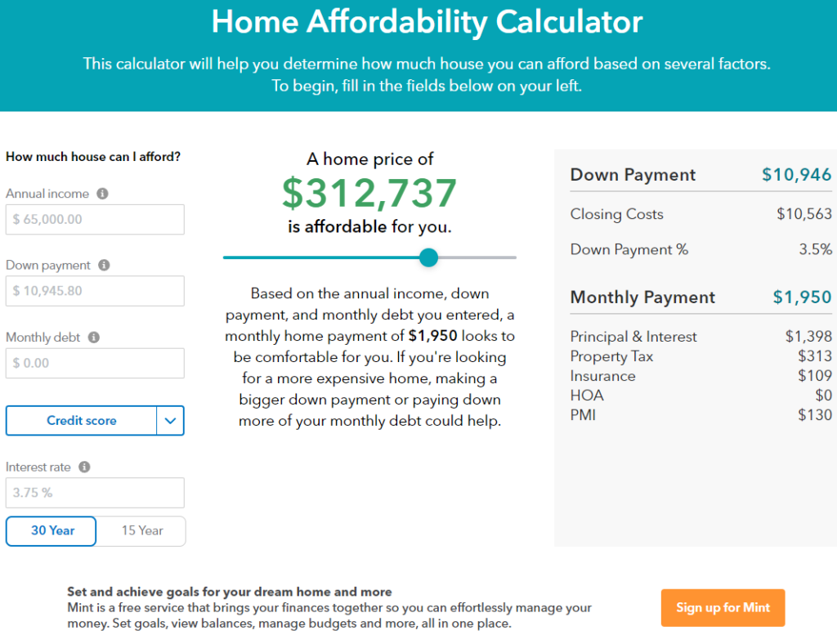Click the Monthly Payment $1,950 total
Image resolution: width=837 pixels, height=644 pixels.
(802, 297)
